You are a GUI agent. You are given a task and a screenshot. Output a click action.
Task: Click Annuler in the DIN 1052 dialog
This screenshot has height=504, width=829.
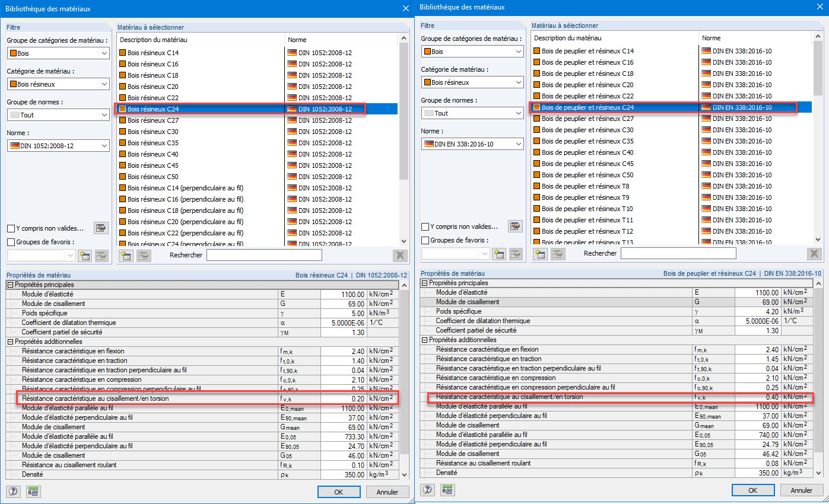387,492
